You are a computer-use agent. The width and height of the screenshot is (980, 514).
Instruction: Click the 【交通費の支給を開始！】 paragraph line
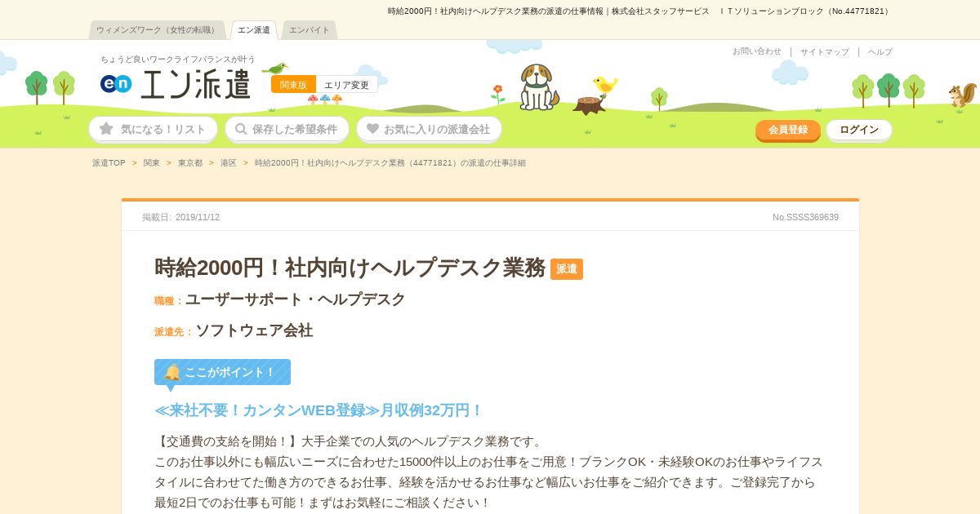coord(350,441)
